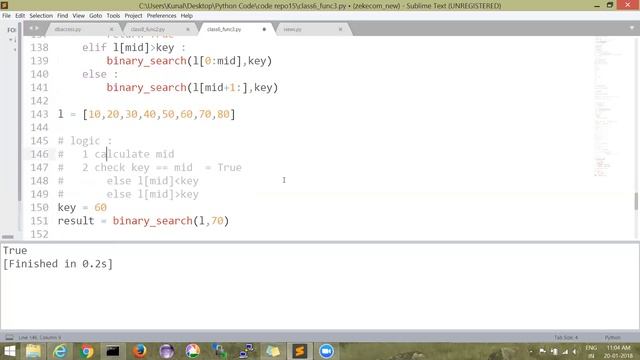Open the Tools menu

pyautogui.click(x=113, y=16)
